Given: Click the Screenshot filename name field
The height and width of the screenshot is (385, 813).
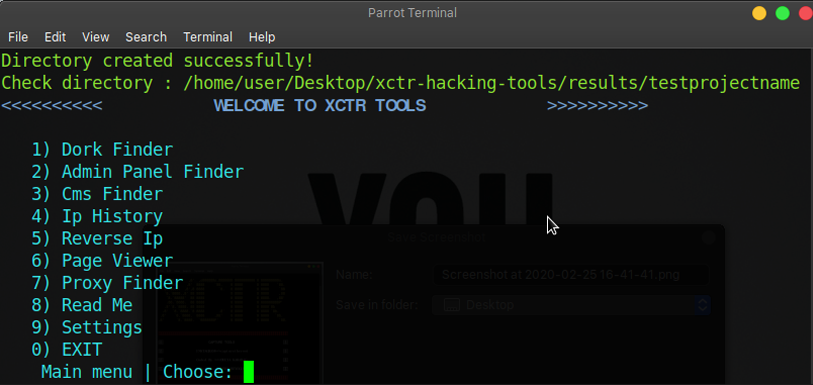Looking at the screenshot, I should [571, 275].
